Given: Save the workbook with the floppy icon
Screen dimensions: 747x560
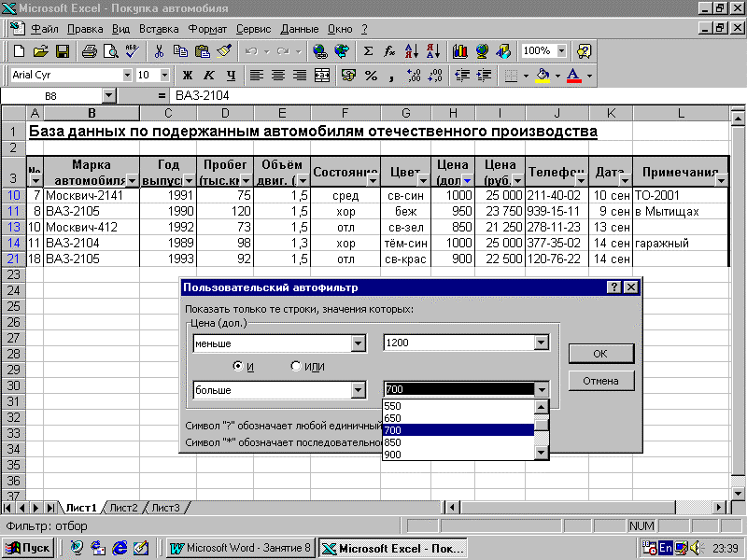Looking at the screenshot, I should (63, 51).
